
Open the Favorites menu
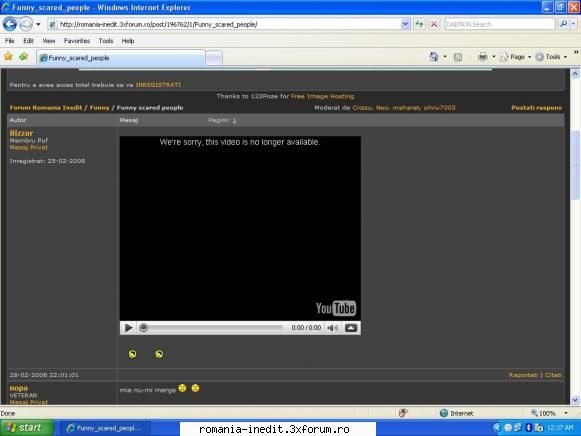click(77, 41)
